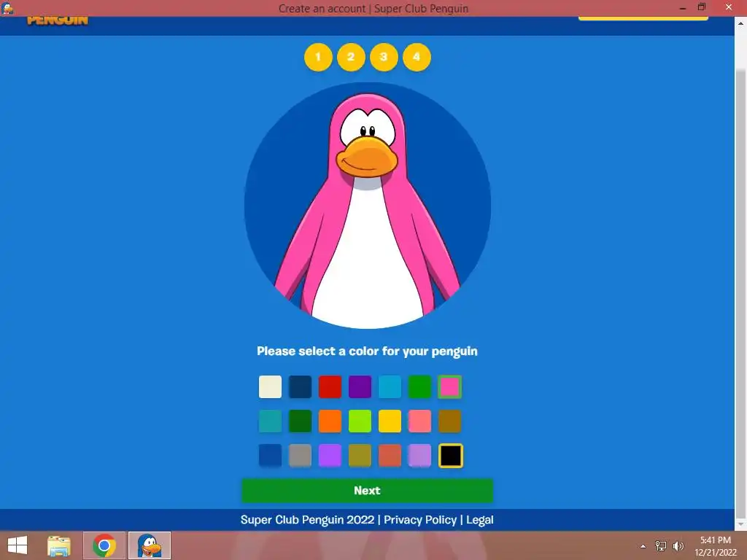The width and height of the screenshot is (747, 560).
Task: Select the dark green color swatch
Action: click(x=300, y=421)
